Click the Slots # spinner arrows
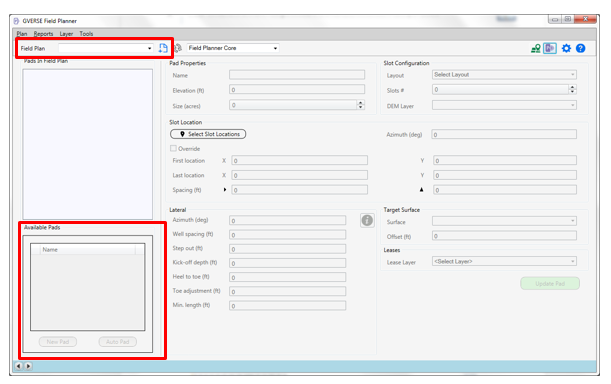Screen dimensions: 611x384 (x=572, y=90)
